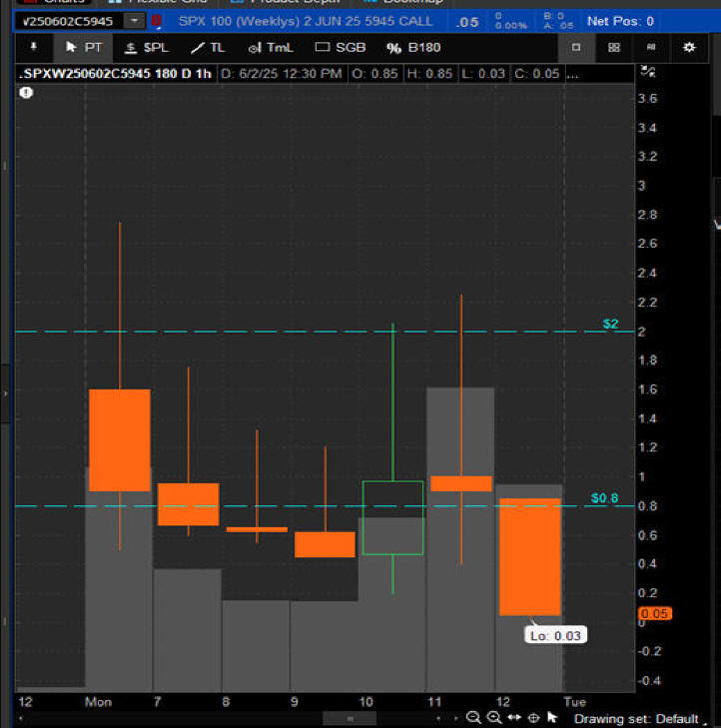Toggle the chart grid layout button
721x728 pixels.
(613, 47)
